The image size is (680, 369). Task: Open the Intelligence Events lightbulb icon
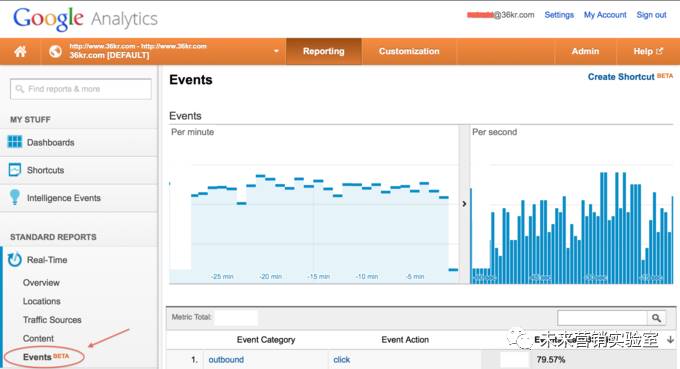[15, 197]
